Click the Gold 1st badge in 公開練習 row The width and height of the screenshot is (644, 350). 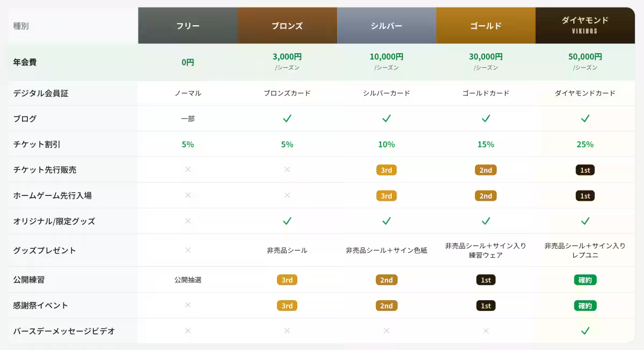[x=486, y=280]
